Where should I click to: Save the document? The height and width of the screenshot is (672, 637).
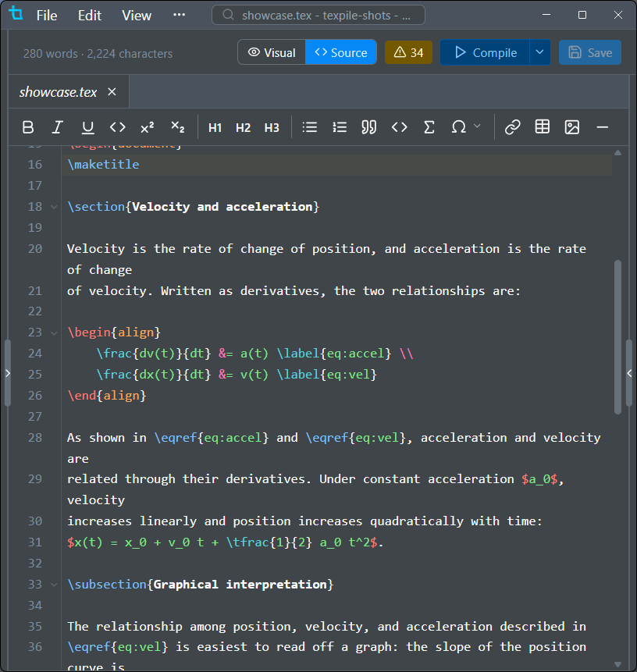point(590,53)
